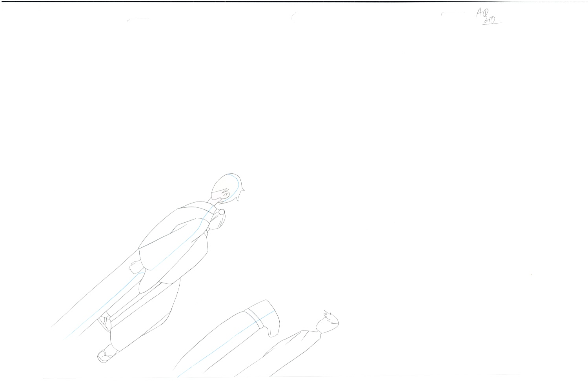Click the handwritten "A①" cel label

(x=482, y=13)
